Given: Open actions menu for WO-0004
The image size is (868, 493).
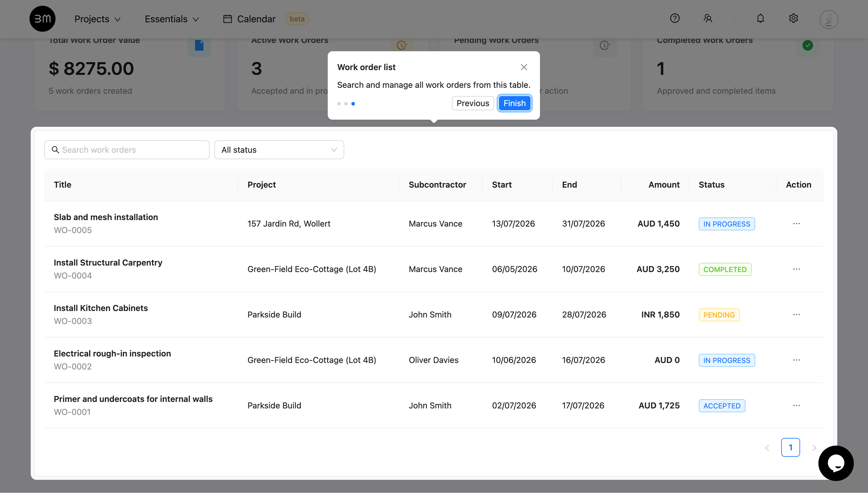Looking at the screenshot, I should tap(796, 269).
